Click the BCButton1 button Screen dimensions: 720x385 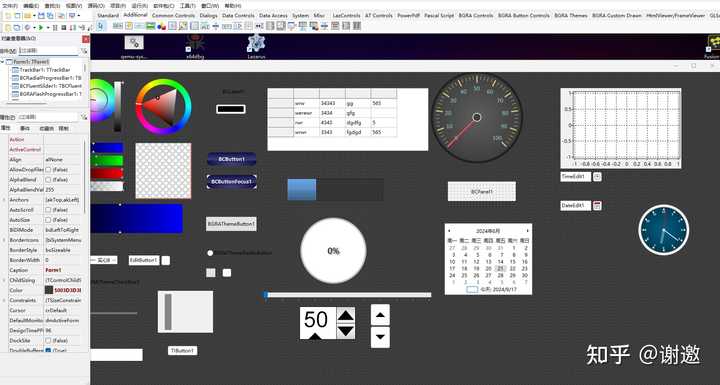click(x=231, y=159)
